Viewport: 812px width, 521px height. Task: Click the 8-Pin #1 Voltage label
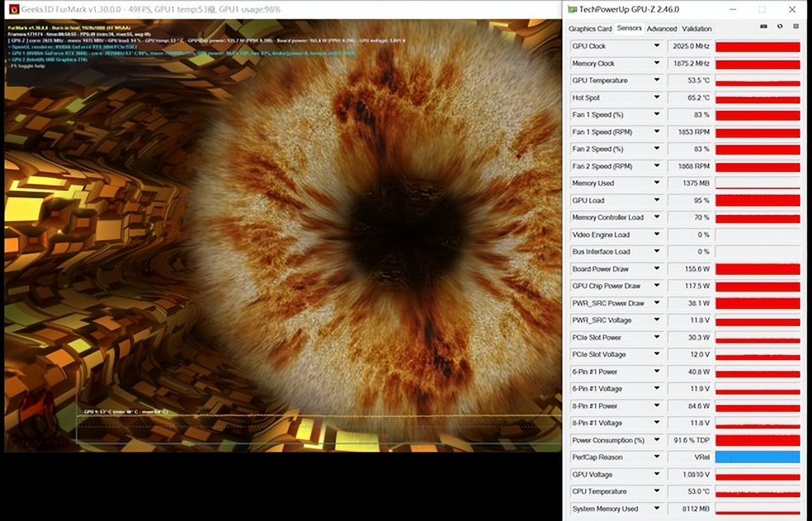[597, 423]
